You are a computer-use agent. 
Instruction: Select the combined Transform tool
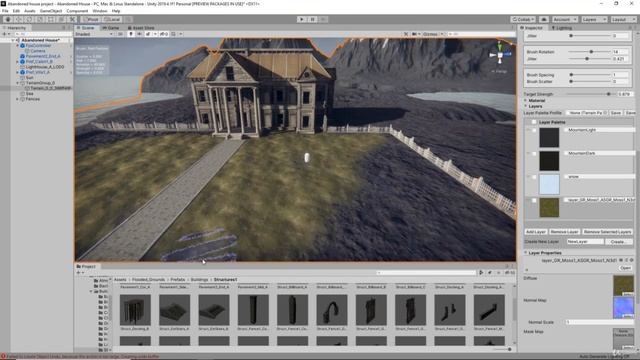click(x=61, y=19)
